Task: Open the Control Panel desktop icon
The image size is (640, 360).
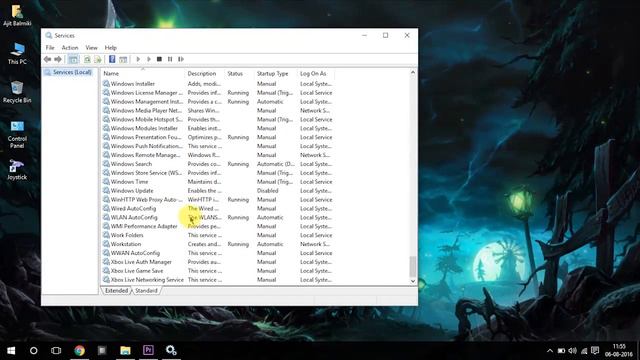Action: (17, 135)
